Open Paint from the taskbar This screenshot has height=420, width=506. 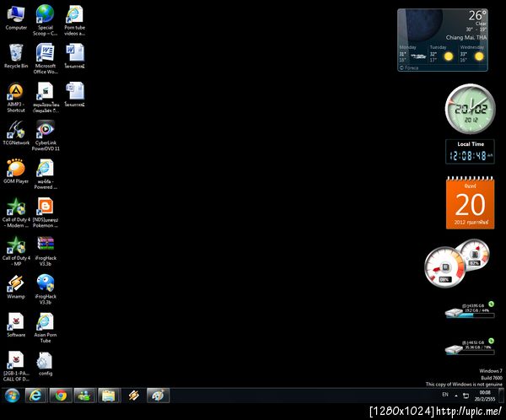point(158,396)
